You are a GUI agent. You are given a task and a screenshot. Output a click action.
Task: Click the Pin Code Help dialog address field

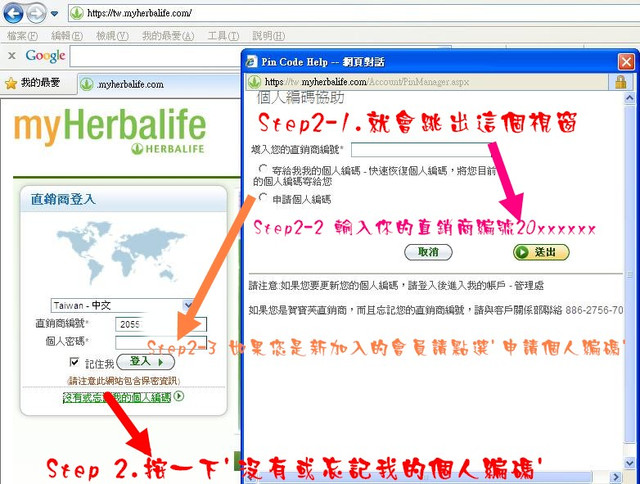(427, 82)
